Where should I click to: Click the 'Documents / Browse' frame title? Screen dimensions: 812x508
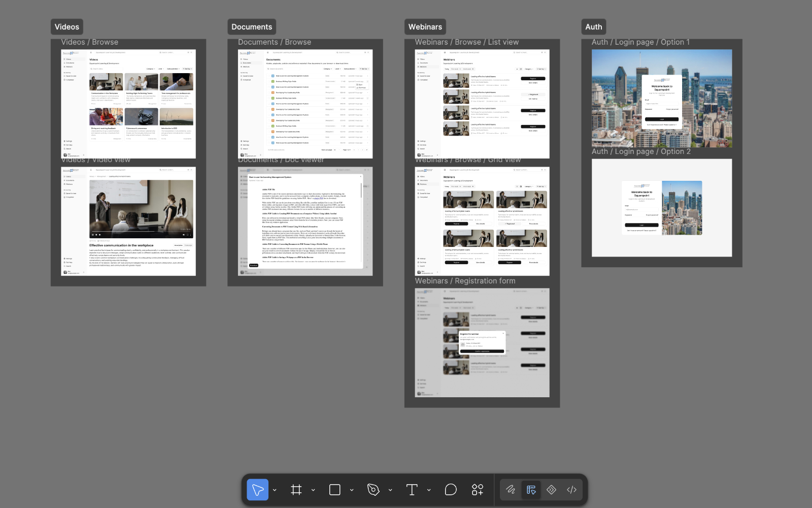point(275,42)
